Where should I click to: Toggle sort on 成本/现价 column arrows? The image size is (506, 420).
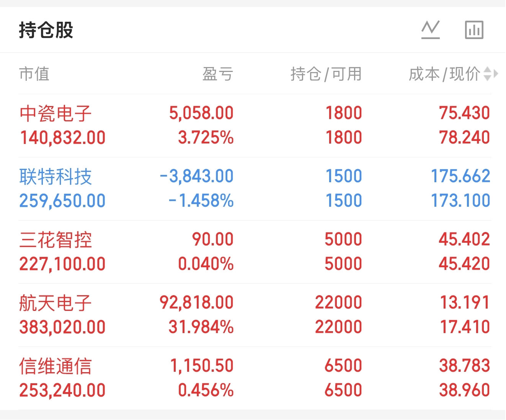pyautogui.click(x=487, y=74)
